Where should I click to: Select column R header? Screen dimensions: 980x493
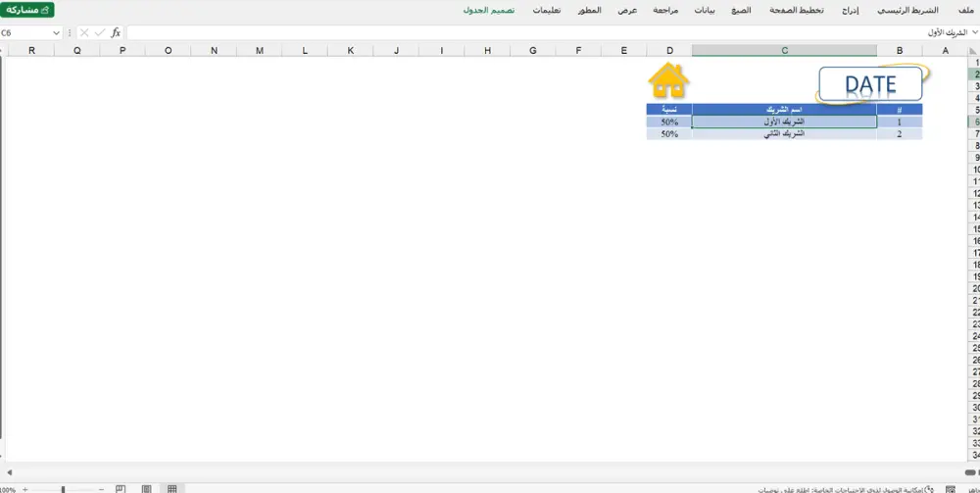(31, 51)
